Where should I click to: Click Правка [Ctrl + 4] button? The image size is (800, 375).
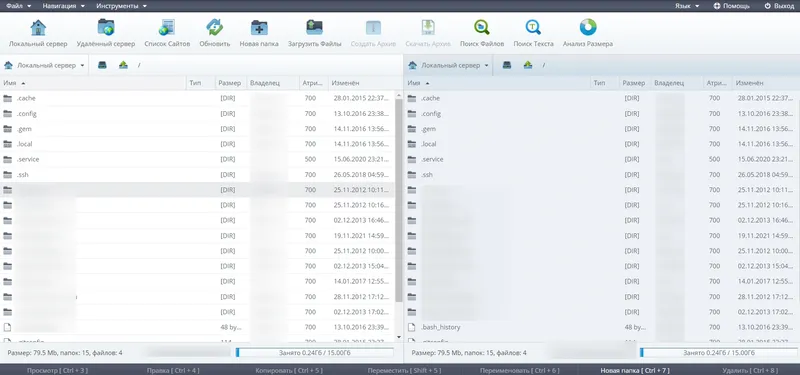172,370
